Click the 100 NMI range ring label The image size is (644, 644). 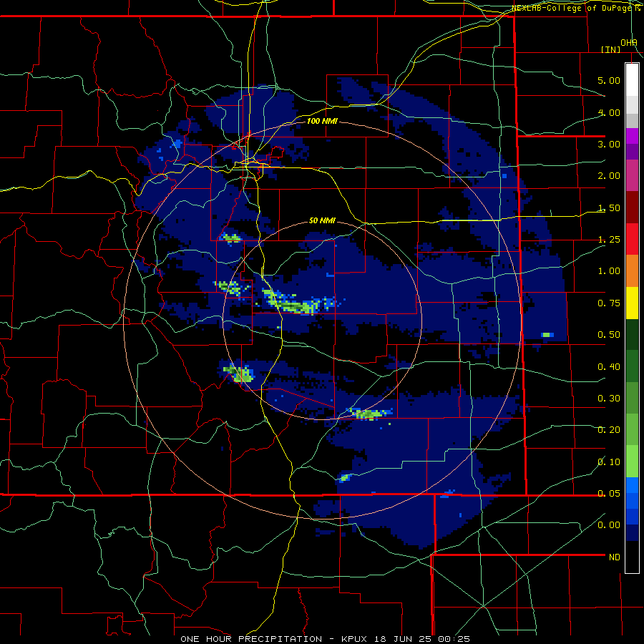point(322,121)
